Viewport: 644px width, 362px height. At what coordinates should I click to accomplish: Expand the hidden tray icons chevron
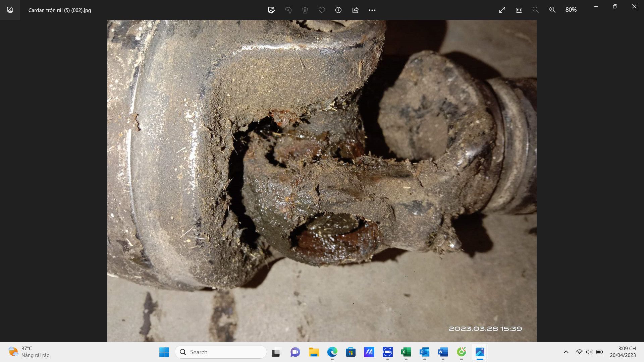point(566,352)
